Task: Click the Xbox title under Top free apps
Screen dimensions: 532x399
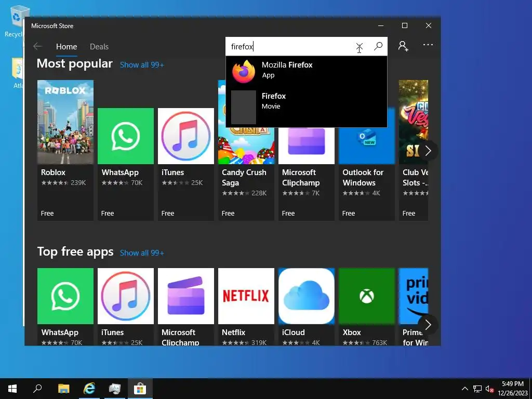Action: click(352, 332)
